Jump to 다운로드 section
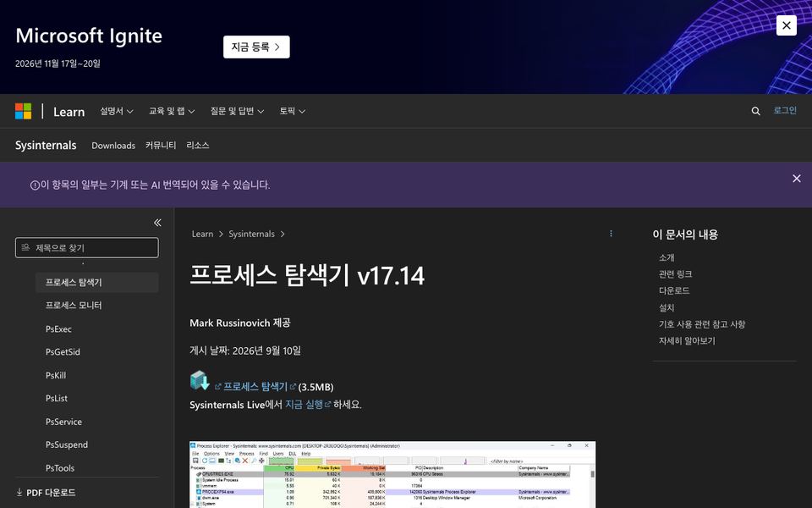The height and width of the screenshot is (508, 812). coord(674,290)
